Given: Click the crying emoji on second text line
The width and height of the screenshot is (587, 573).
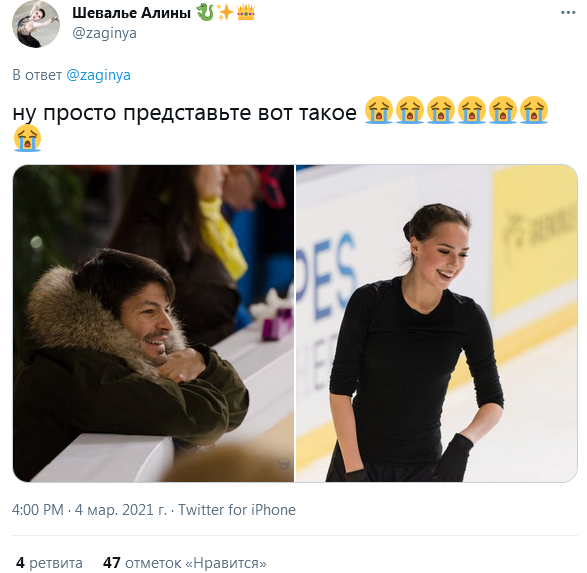Looking at the screenshot, I should click(27, 138).
